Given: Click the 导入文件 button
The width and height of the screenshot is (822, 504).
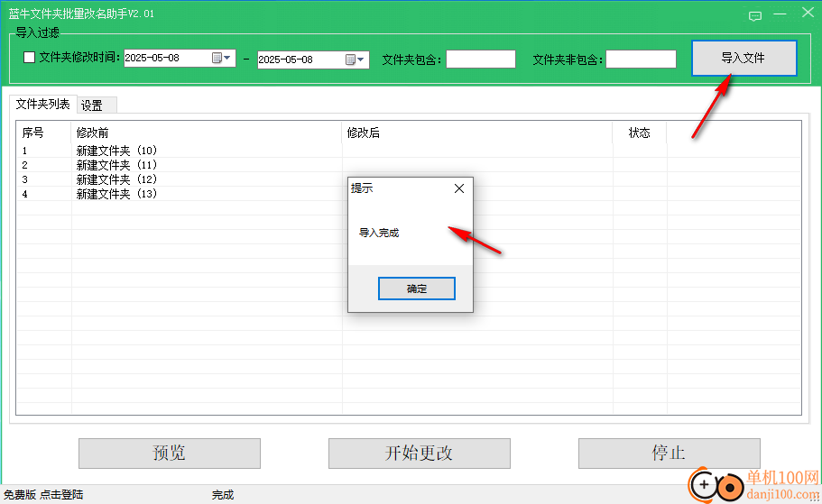Looking at the screenshot, I should [743, 58].
